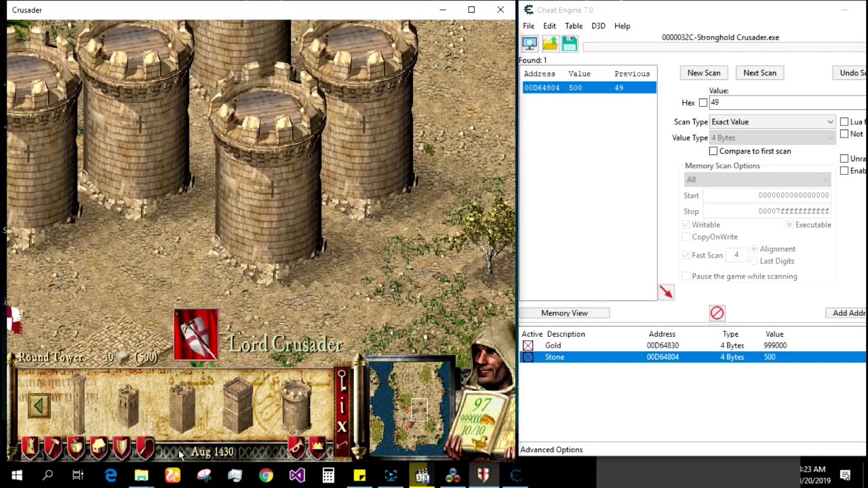Screen dimensions: 868x488
Task: Select the Last Digits radio button
Action: (754, 261)
